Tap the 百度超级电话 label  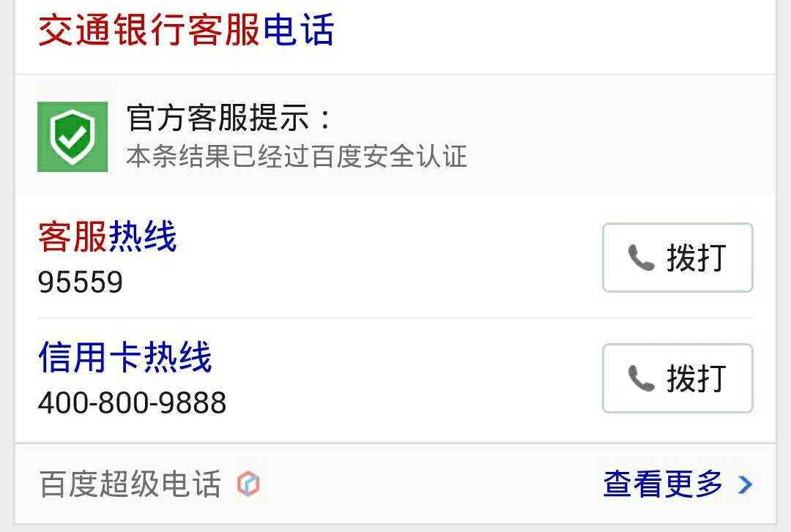pos(130,484)
